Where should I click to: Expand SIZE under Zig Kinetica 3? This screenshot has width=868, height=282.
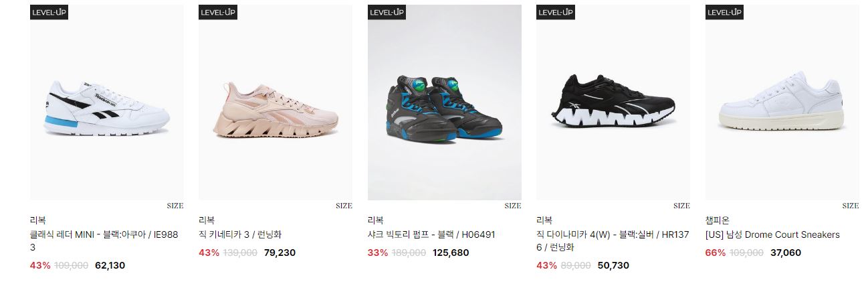click(344, 206)
